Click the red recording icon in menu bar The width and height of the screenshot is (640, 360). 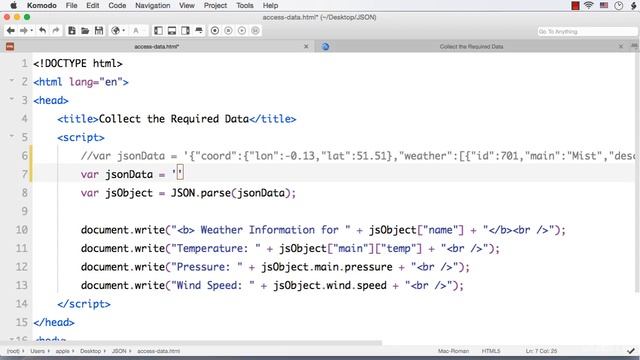point(575,5)
